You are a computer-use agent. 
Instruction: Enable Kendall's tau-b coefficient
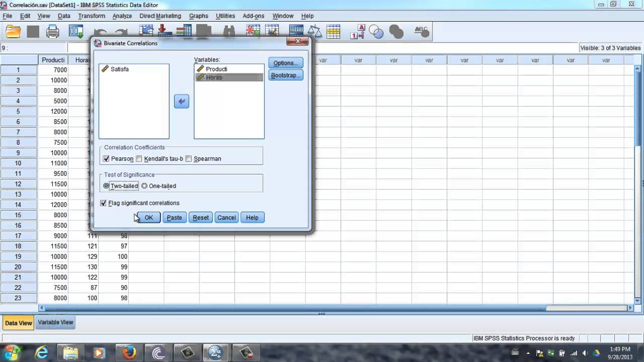[139, 159]
